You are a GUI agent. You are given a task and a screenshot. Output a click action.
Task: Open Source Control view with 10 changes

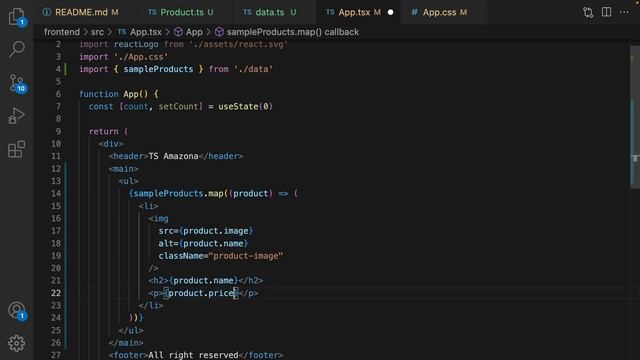(x=17, y=83)
